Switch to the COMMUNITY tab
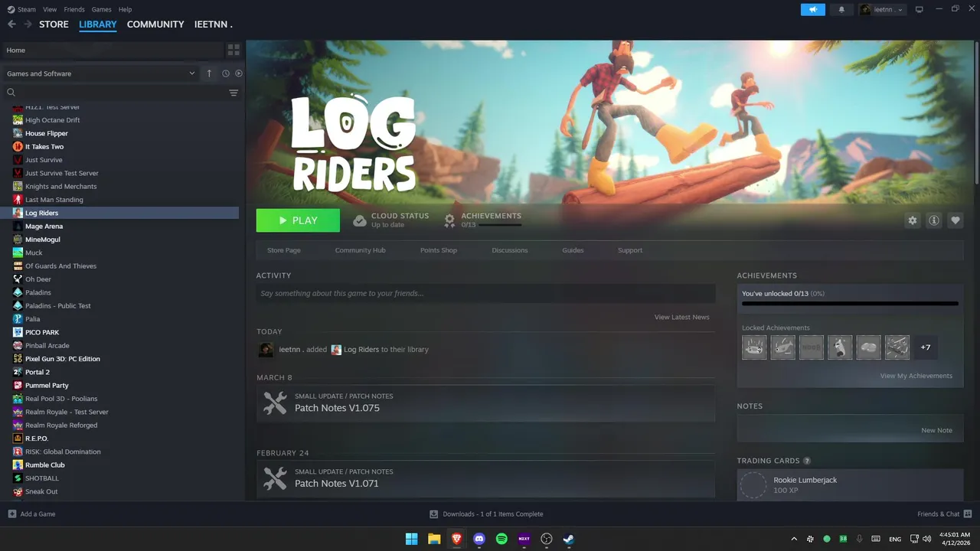980x551 pixels. [155, 24]
